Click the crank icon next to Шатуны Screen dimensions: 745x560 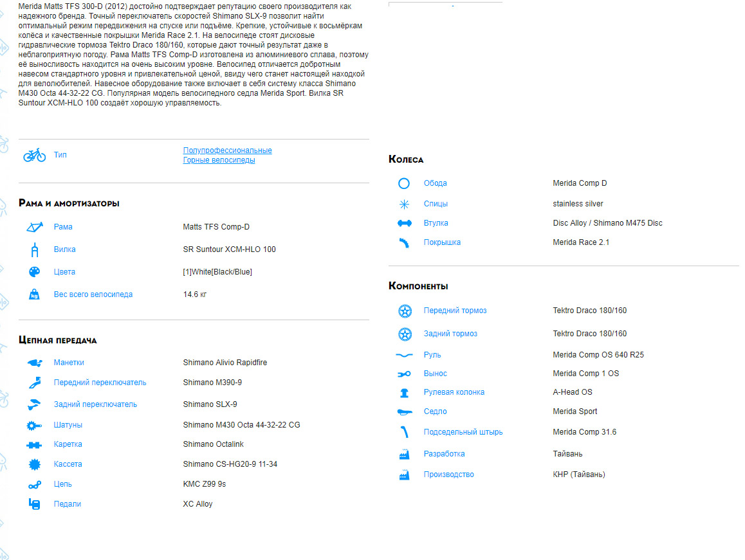click(34, 425)
